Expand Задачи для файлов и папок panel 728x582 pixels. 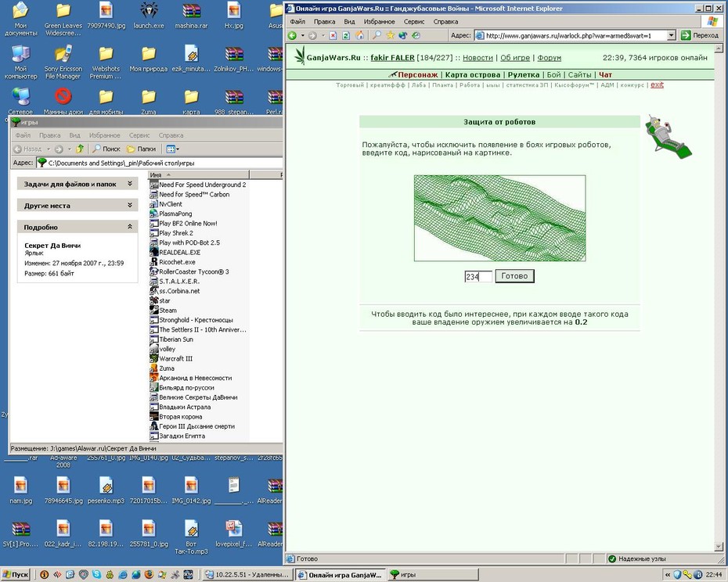[129, 184]
